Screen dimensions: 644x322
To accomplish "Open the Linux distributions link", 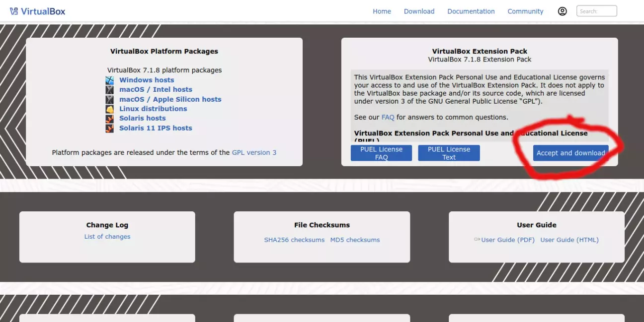I will [153, 109].
